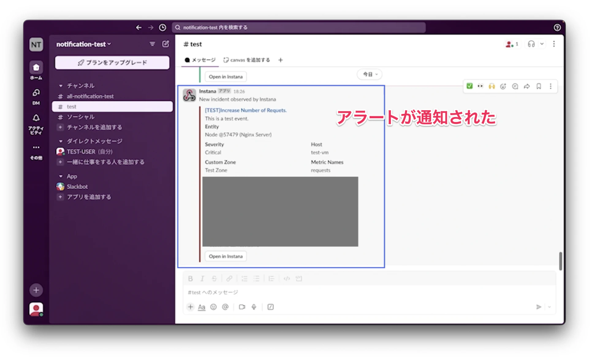Click the プランをアップグレード button
This screenshot has width=592, height=364.
click(112, 63)
